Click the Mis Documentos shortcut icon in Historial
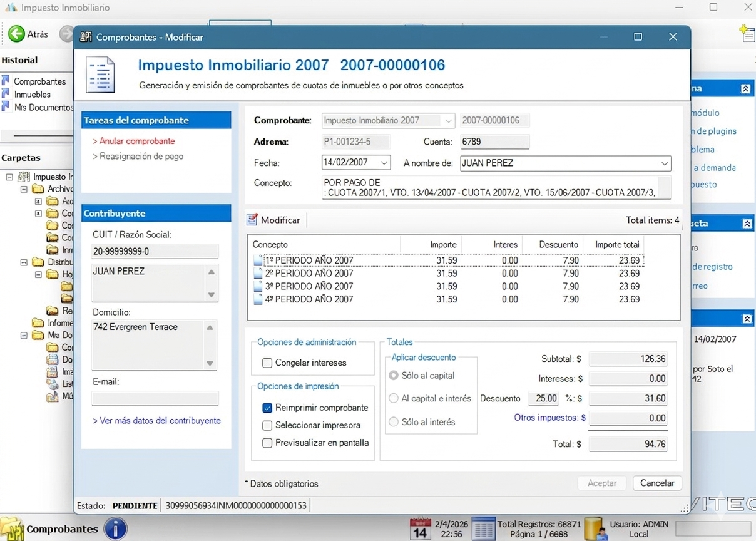Viewport: 756px width, 541px height. [6, 107]
